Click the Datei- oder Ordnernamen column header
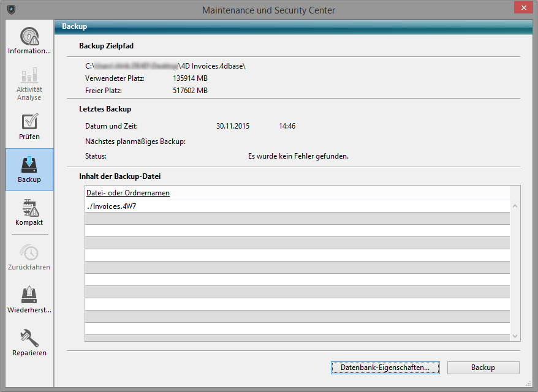538x392 pixels. (128, 193)
